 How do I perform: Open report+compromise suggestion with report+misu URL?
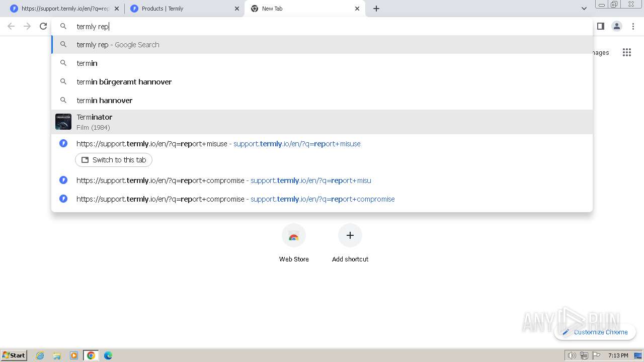[322, 180]
